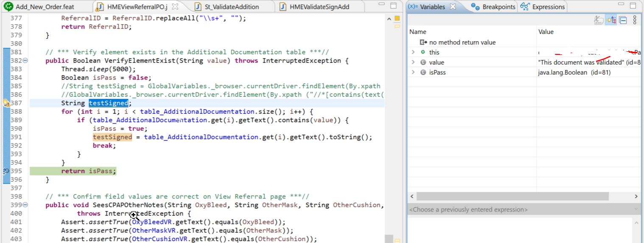Click the Expressions glasses icon

click(525, 7)
